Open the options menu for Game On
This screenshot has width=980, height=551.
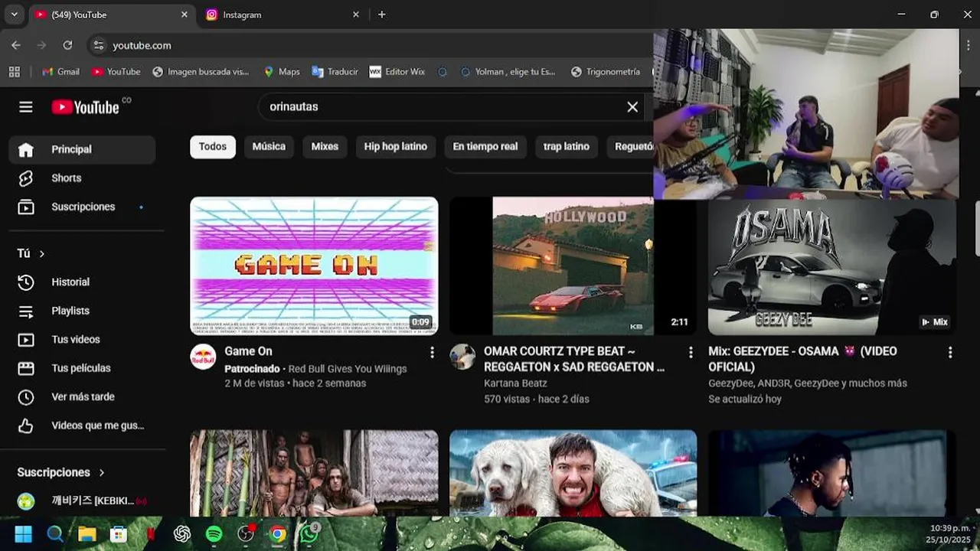[x=432, y=352]
